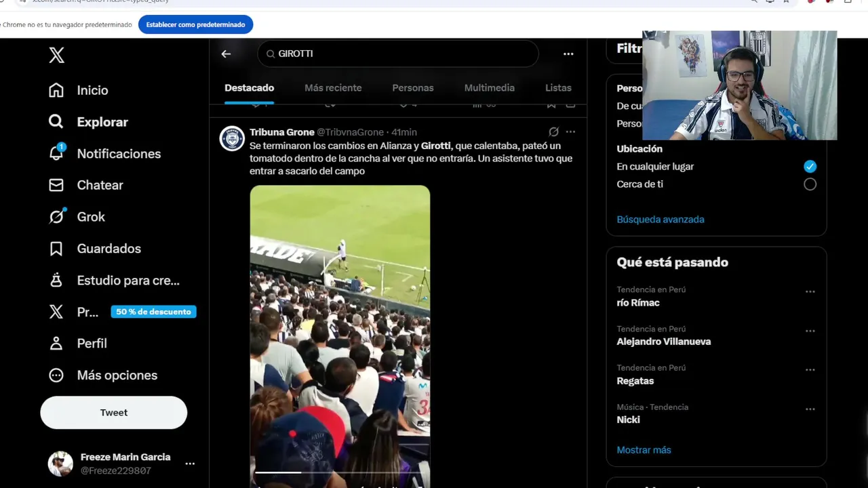868x488 pixels.
Task: Switch to Destacado tab
Action: coord(250,88)
